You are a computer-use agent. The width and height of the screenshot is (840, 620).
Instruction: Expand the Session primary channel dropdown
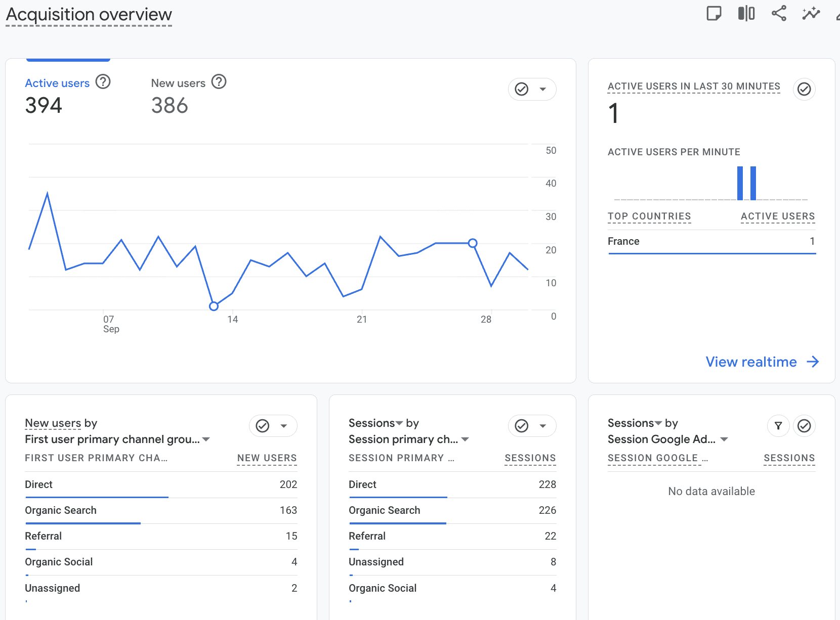tap(465, 439)
